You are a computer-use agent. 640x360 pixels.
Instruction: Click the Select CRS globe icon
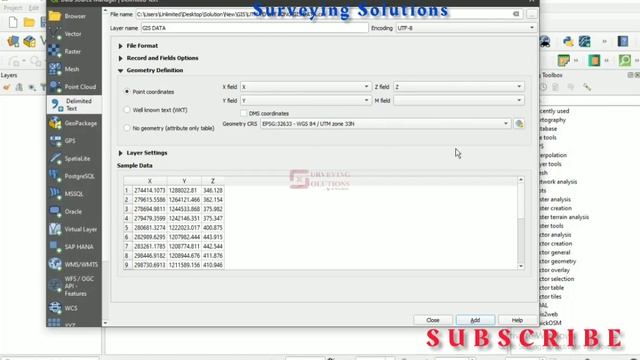tap(519, 124)
